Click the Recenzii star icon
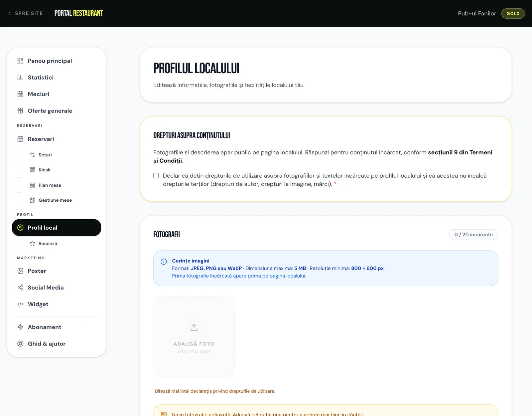 pyautogui.click(x=32, y=243)
